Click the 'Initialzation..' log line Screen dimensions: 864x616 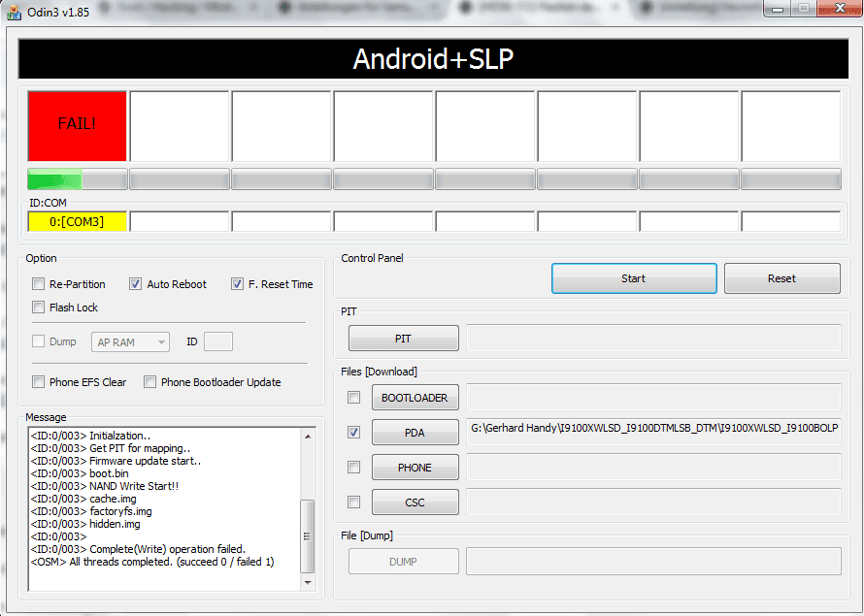(91, 436)
